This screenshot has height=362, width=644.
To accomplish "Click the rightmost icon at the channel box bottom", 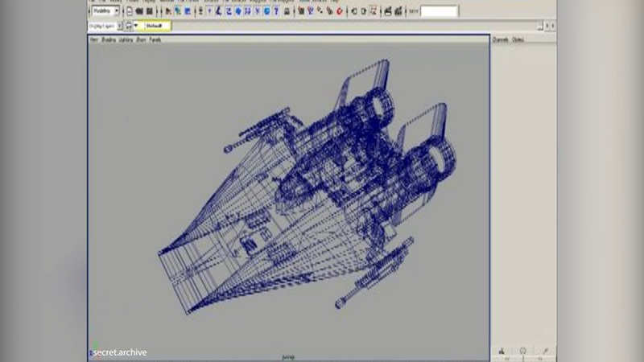I will point(546,351).
